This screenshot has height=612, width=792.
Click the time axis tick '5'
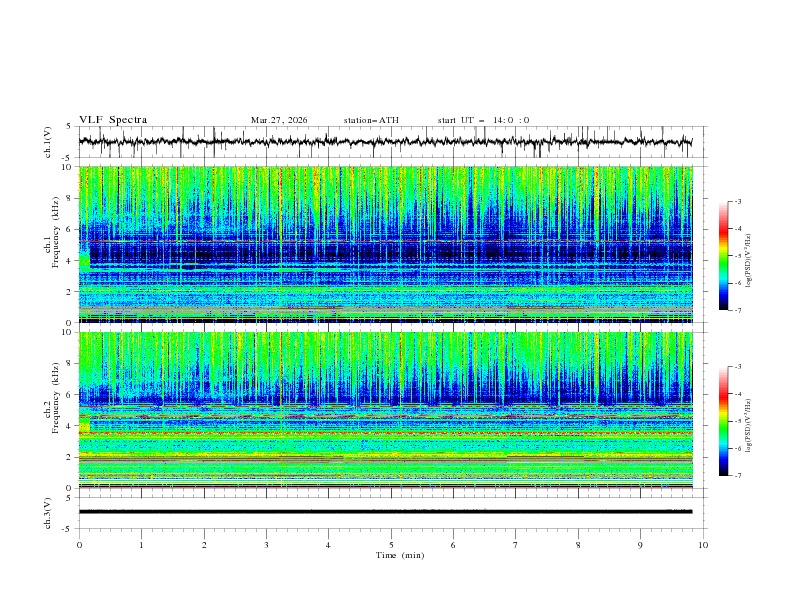click(x=391, y=545)
